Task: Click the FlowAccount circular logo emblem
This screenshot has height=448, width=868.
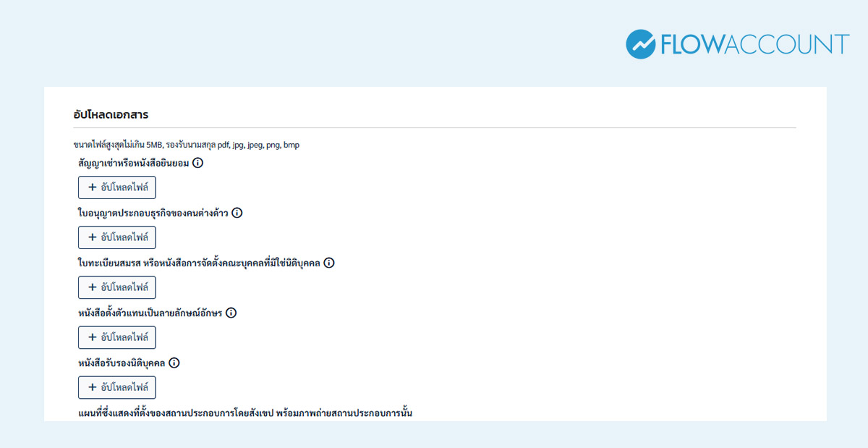Action: click(x=640, y=44)
